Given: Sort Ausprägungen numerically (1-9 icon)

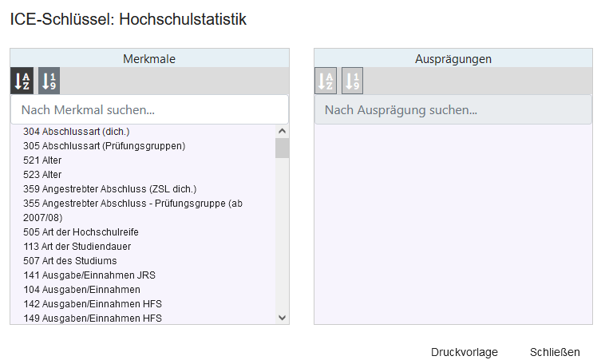Looking at the screenshot, I should 352,81.
